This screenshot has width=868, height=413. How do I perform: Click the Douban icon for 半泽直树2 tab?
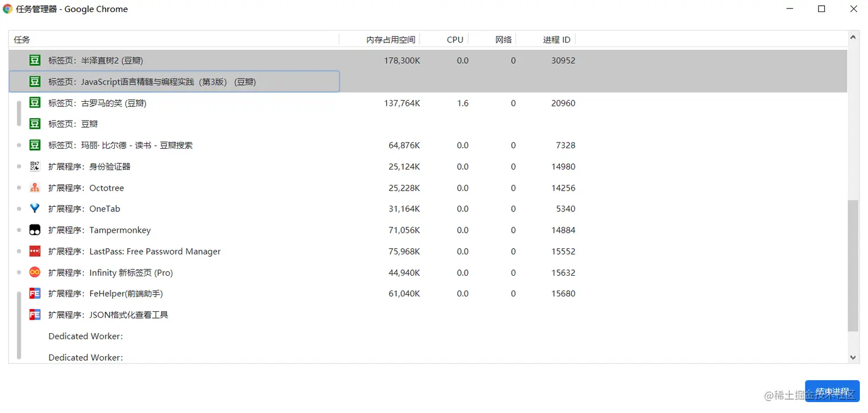pos(35,60)
